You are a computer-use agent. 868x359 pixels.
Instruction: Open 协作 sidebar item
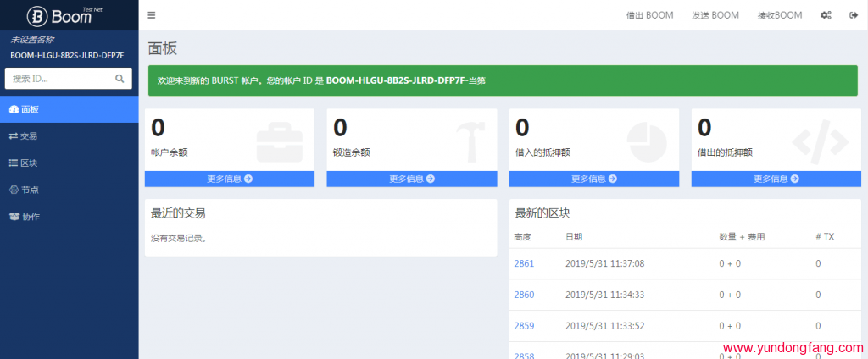click(x=30, y=217)
